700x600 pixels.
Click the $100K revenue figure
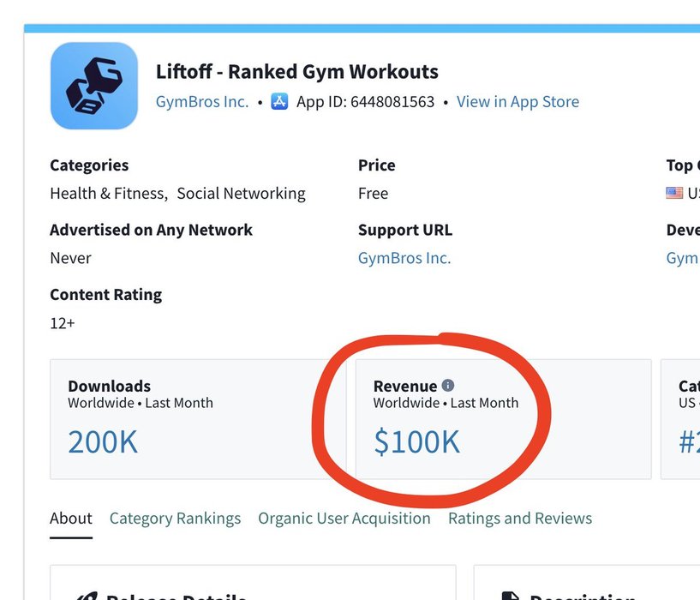(416, 441)
